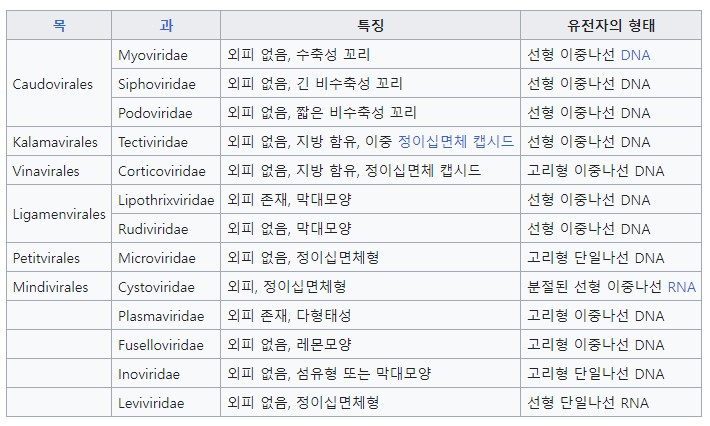Select the Caudovirales order cell
This screenshot has height=426, width=710.
pyautogui.click(x=59, y=83)
